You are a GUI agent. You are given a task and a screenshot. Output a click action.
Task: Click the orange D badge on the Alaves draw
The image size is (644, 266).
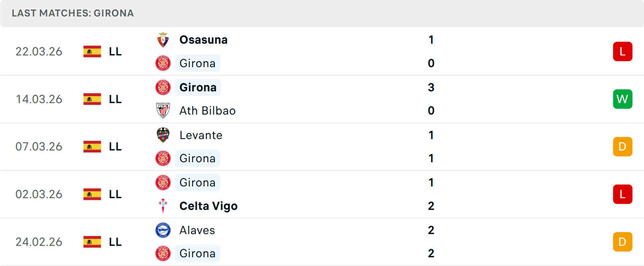click(x=623, y=241)
